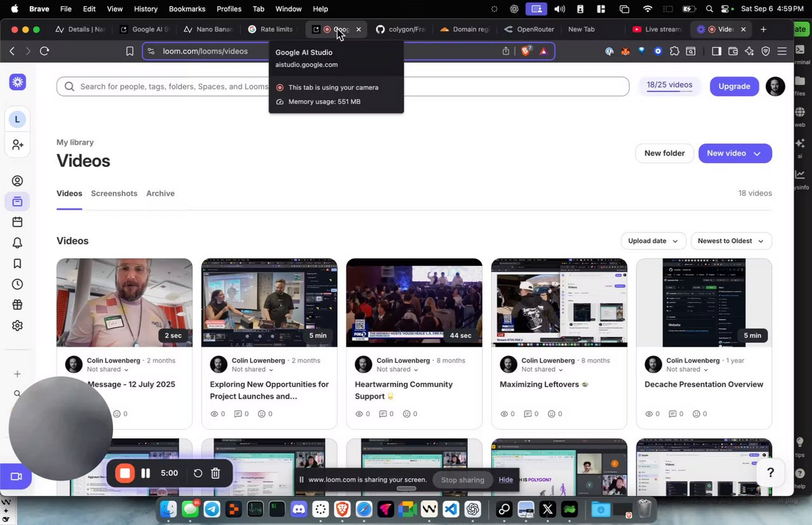Open the Upload date sort dropdown

pos(653,241)
